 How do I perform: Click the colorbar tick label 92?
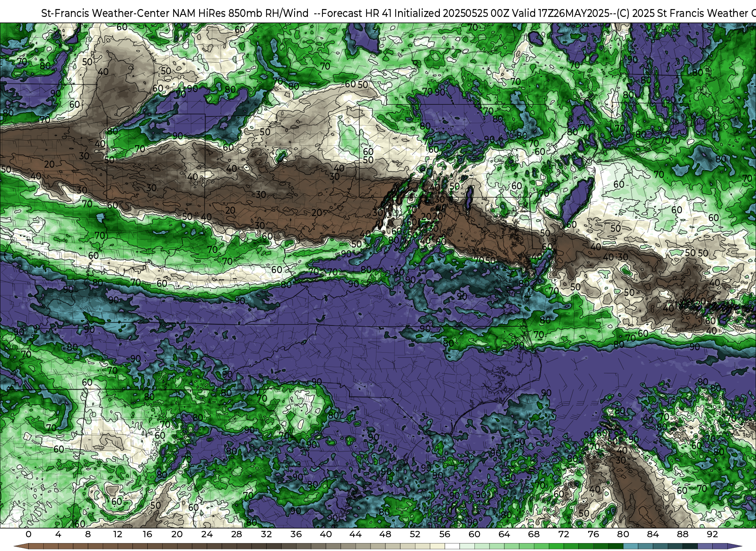coord(712,534)
